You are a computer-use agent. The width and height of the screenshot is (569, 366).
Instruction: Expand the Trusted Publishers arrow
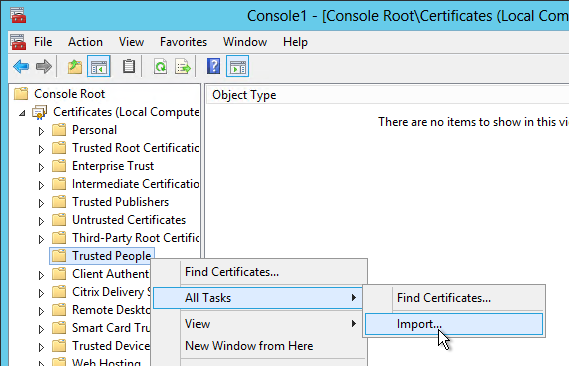click(41, 203)
